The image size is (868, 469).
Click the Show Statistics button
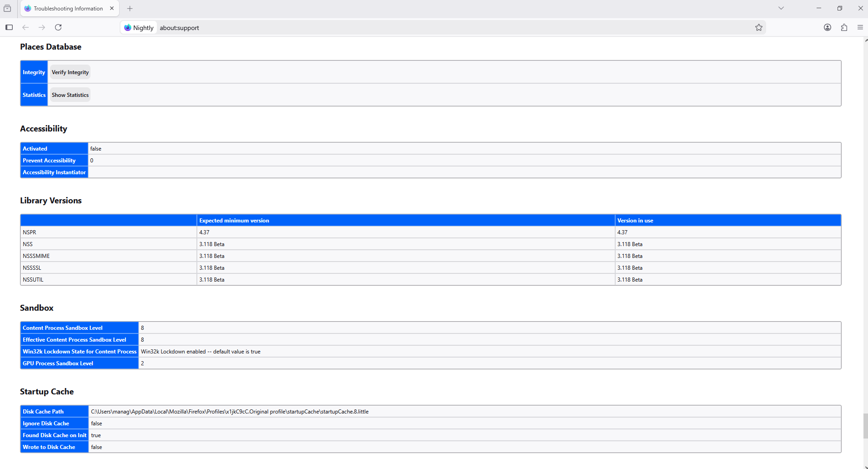point(70,95)
